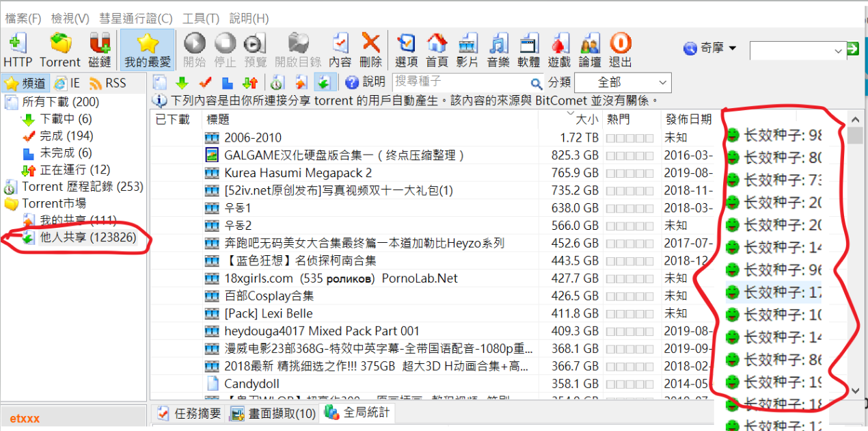Open the 檢視(V) menu
The height and width of the screenshot is (431, 868).
[70, 18]
